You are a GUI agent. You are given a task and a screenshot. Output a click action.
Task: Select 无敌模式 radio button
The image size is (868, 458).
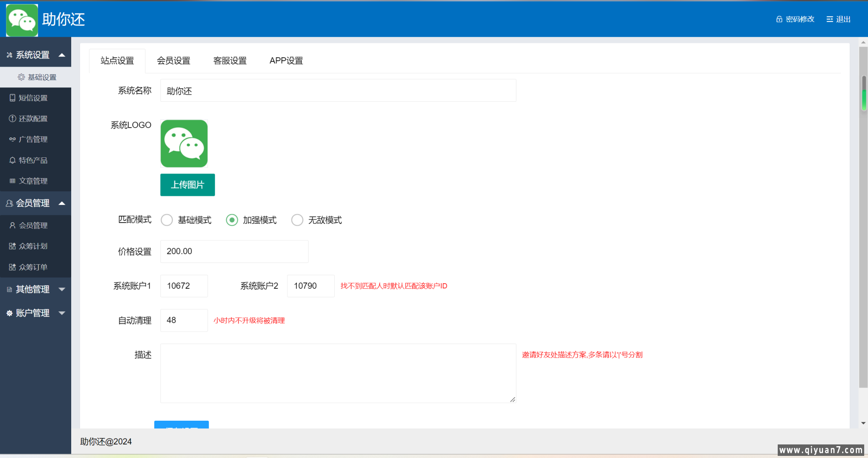click(297, 220)
